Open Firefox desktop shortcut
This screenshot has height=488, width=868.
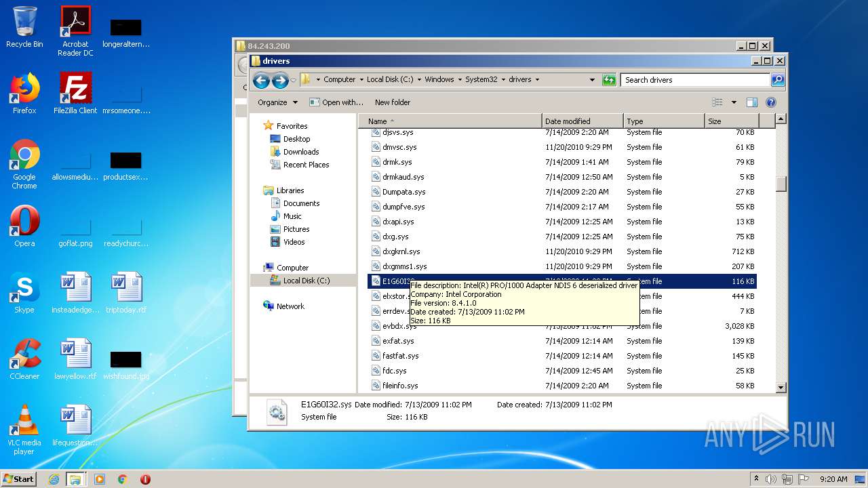(24, 94)
